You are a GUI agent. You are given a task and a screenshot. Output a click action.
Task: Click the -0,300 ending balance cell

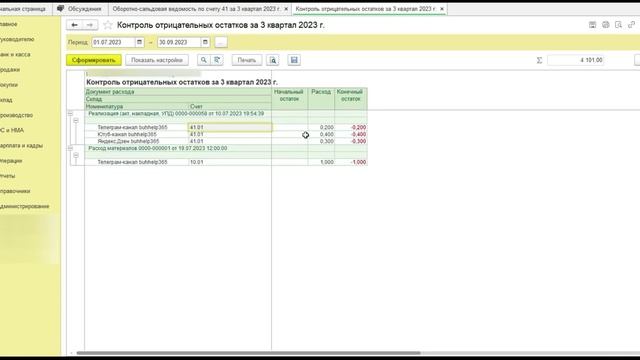coord(351,141)
